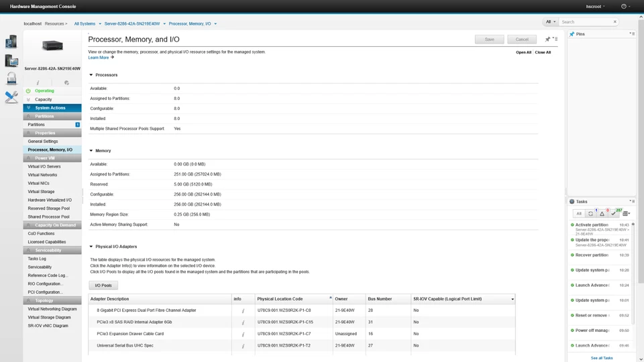
Task: Open the tasks view options grid icon
Action: 626,213
